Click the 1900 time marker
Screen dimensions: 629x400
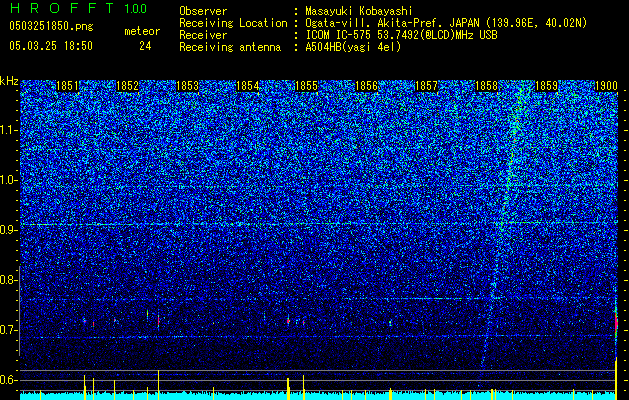[x=606, y=86]
